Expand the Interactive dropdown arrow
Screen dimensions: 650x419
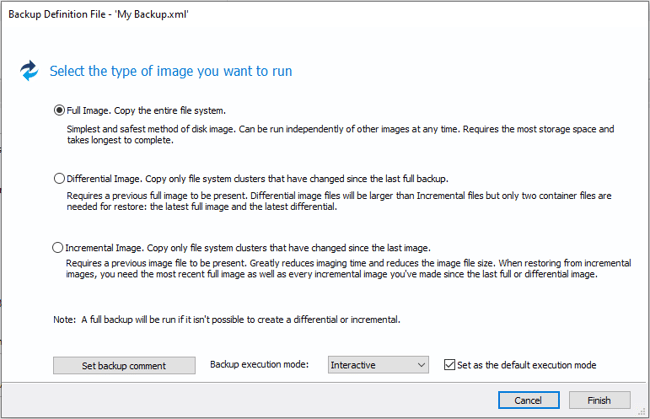[419, 365]
